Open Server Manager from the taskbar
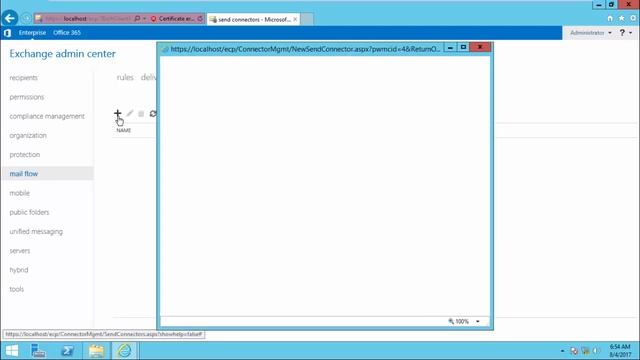Screen dimensions: 640x360 (38, 351)
